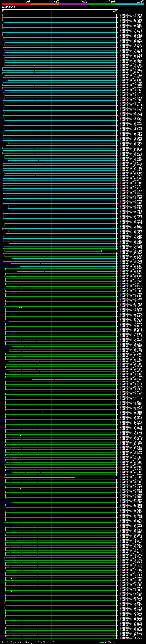This screenshot has height=644, width=146.
Task: Select the UniRef100_Q9R6W2 label
Action: coord(131,268)
